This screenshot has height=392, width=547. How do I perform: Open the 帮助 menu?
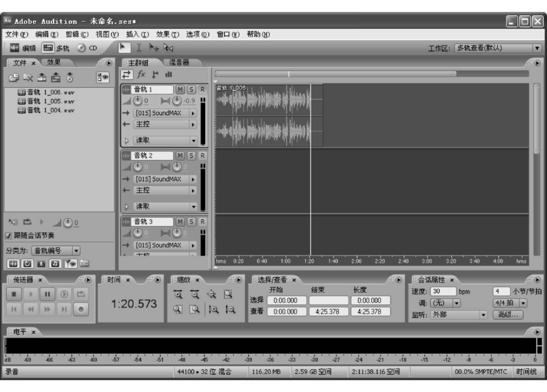tap(258, 34)
